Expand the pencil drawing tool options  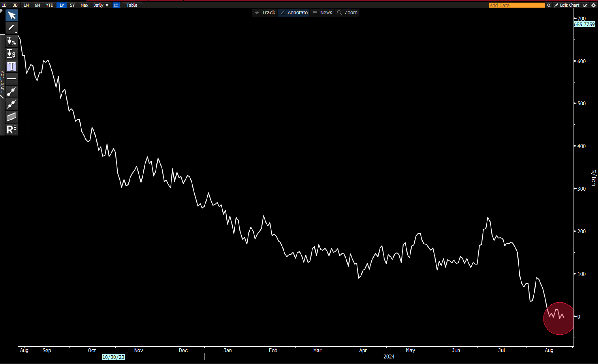click(x=16, y=32)
